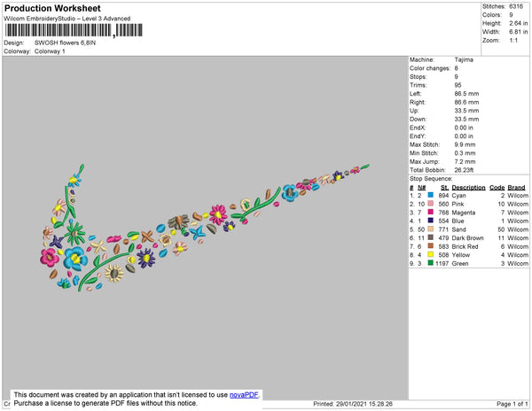Click the "Code" column header
Viewport: 532px width, 411px height.
(x=497, y=188)
